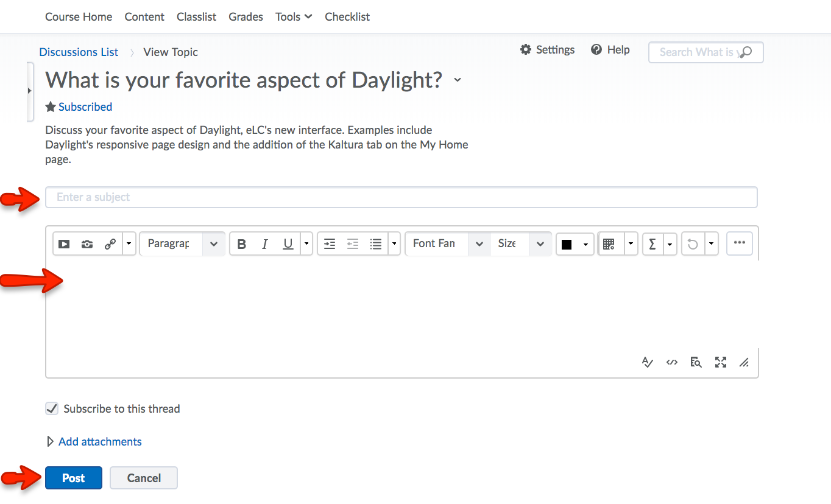
Task: Open undo/redo dropdown arrow
Action: click(x=712, y=244)
